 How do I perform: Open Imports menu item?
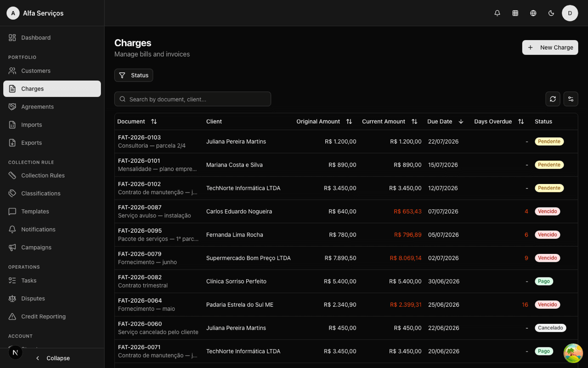[x=52, y=125]
